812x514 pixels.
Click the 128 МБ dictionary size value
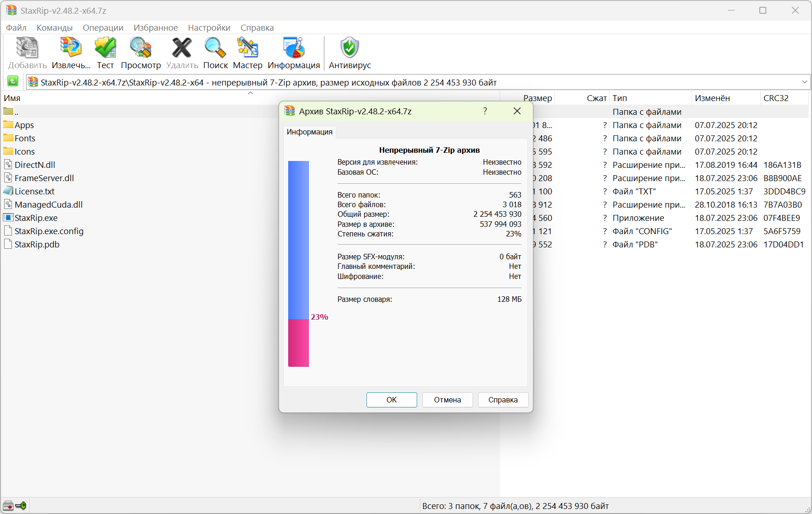pos(509,299)
